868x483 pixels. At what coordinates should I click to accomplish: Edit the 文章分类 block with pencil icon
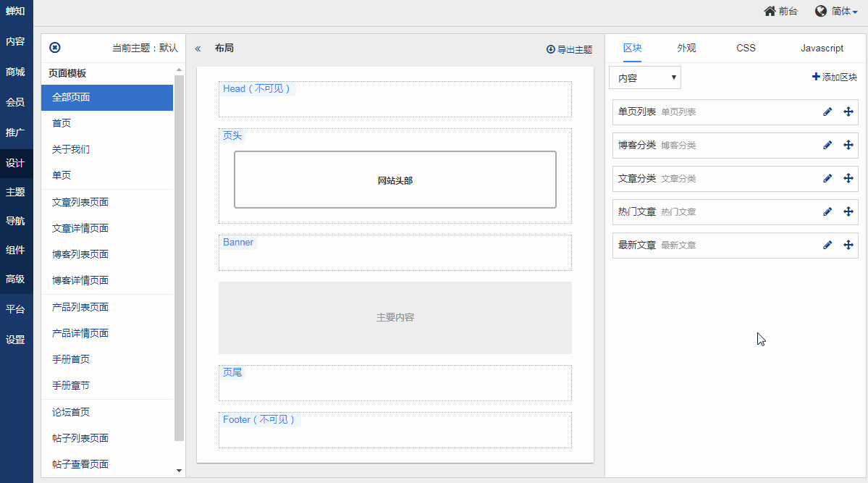[827, 179]
